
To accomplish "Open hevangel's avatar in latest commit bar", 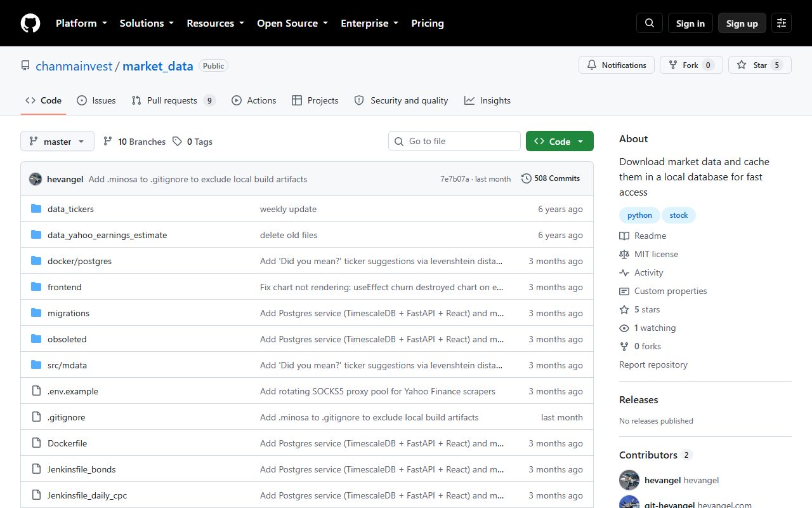I will (36, 179).
